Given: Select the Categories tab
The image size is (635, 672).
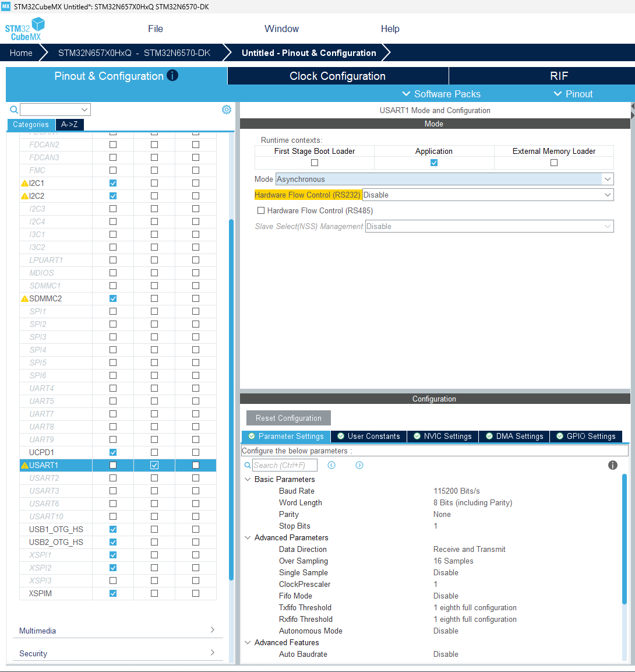Looking at the screenshot, I should 31,124.
